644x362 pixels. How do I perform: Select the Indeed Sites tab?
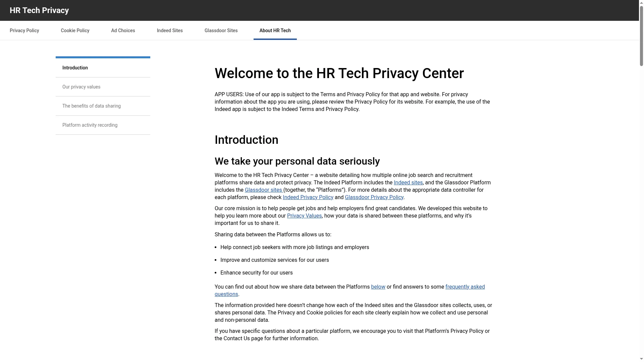pyautogui.click(x=170, y=31)
